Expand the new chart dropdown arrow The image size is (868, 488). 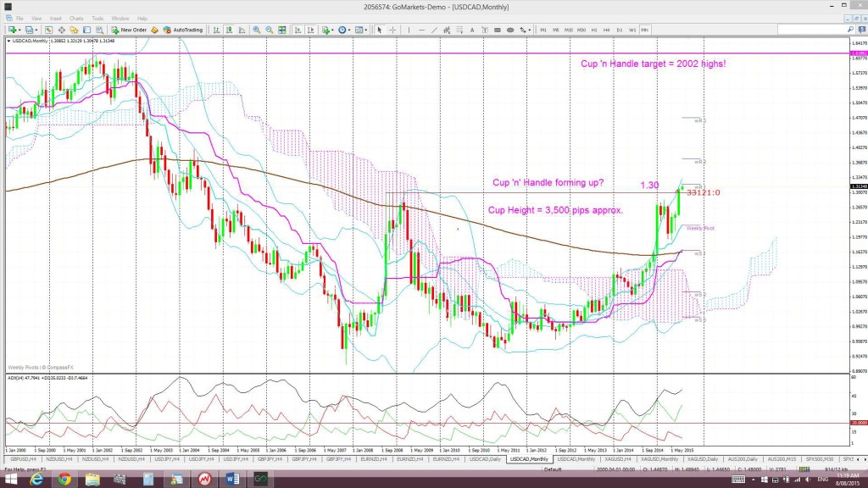[19, 30]
